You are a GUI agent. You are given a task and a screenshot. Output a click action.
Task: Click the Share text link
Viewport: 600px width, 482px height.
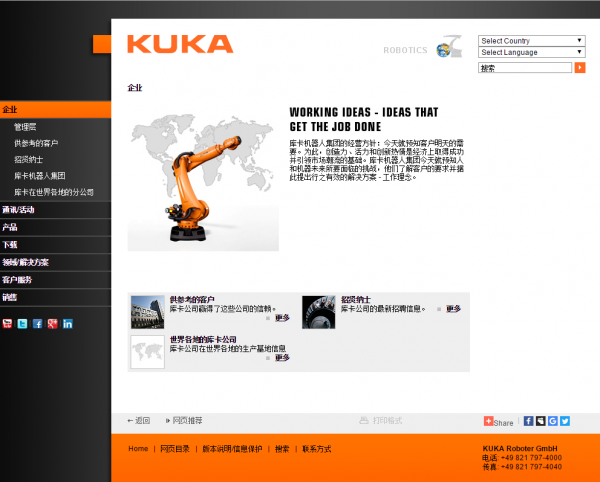(x=503, y=423)
